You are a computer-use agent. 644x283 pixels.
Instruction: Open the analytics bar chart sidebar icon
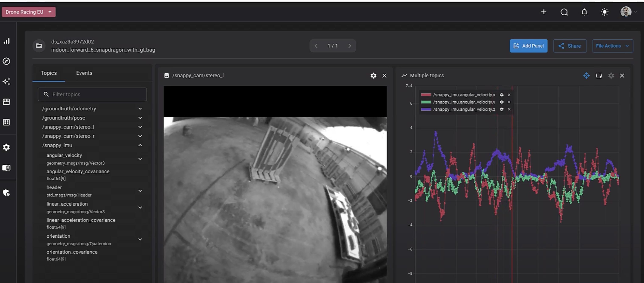tap(7, 41)
